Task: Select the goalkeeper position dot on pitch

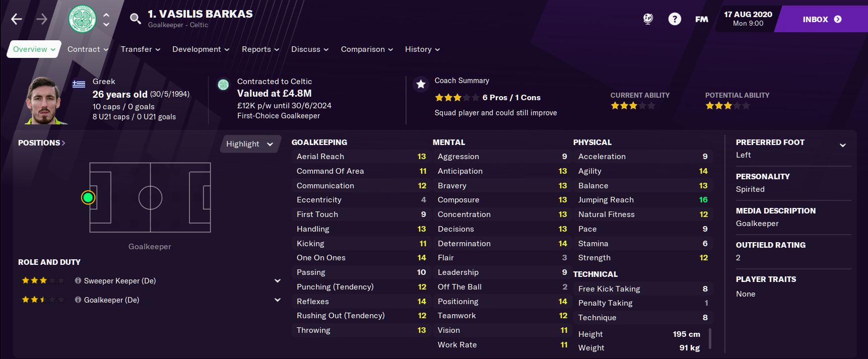Action: [88, 197]
